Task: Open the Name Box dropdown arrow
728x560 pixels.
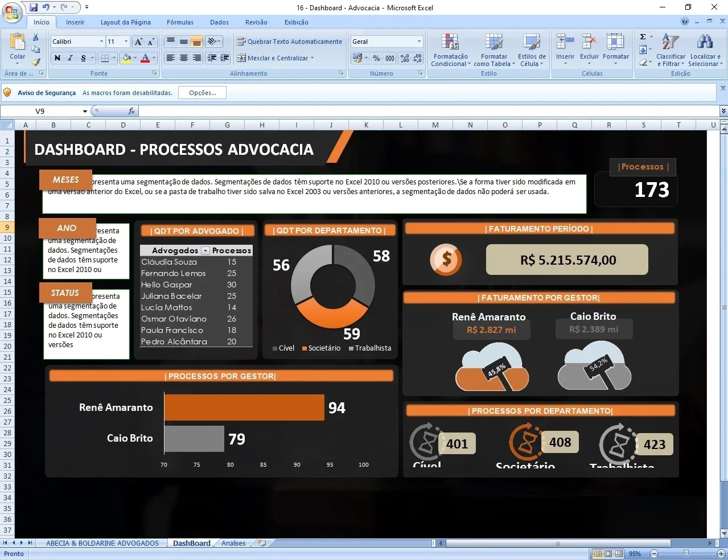Action: pos(85,112)
